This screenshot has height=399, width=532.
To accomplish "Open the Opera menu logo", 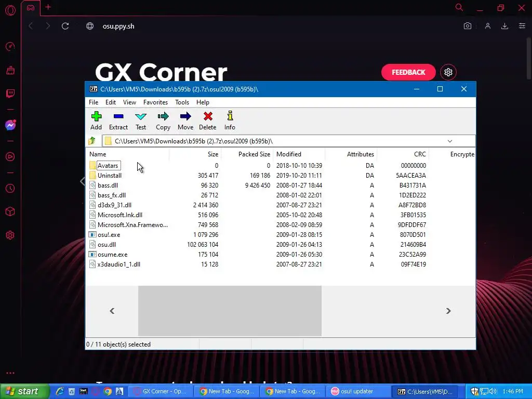I will coord(10,10).
